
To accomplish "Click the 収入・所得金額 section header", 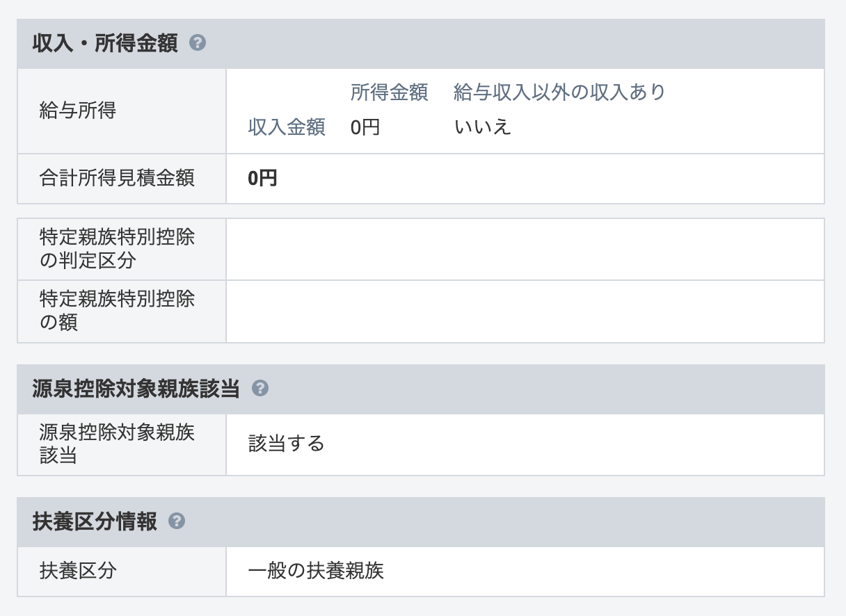I will (x=105, y=44).
